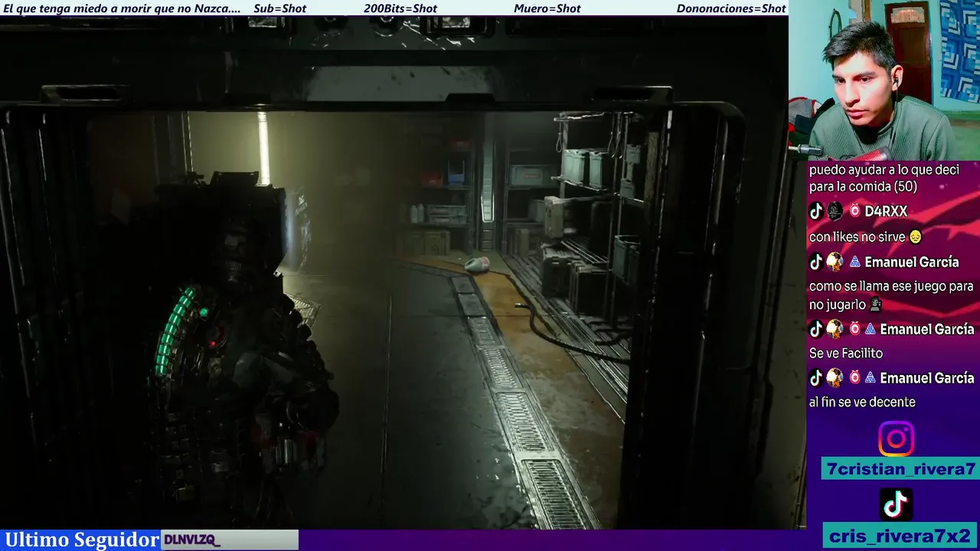
Task: Click the sad emoji after 'con likes no sirve'
Action: point(915,237)
